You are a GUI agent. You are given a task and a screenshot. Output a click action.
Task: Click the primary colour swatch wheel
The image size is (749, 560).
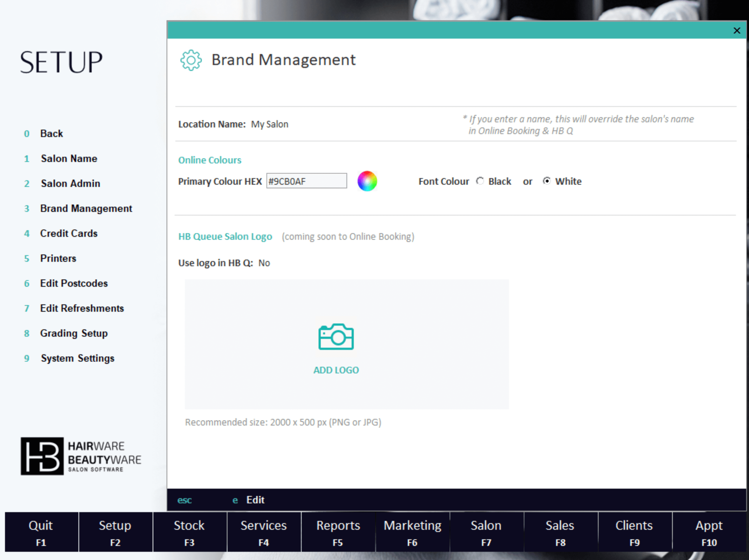(x=367, y=181)
